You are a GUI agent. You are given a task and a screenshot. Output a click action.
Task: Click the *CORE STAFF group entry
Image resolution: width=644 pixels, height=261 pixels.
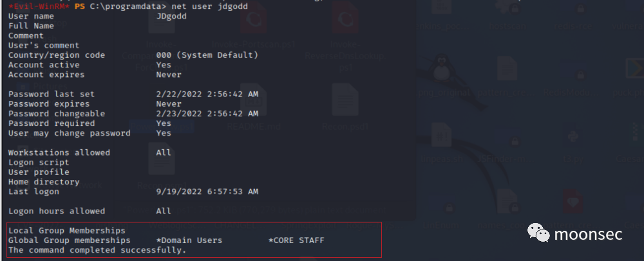(x=296, y=240)
